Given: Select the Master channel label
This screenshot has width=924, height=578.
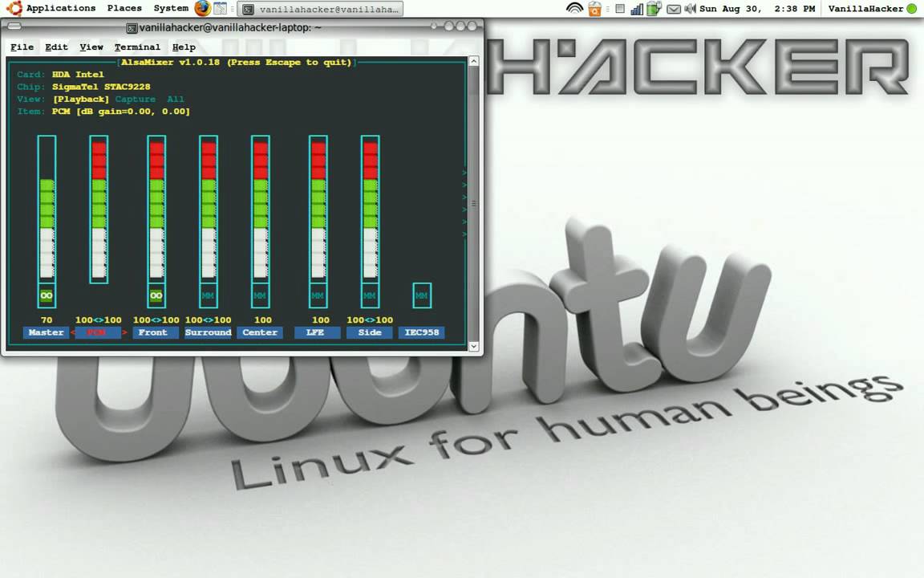Looking at the screenshot, I should click(46, 332).
